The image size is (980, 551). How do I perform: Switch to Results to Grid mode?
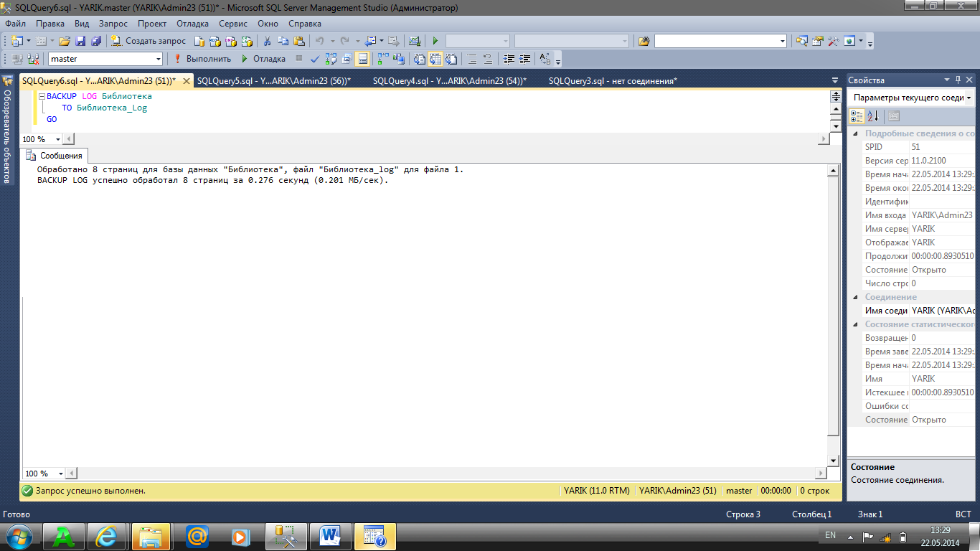pyautogui.click(x=434, y=59)
